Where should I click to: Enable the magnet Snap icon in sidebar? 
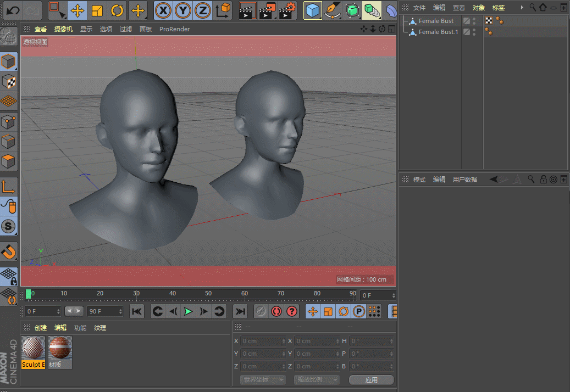click(x=9, y=252)
